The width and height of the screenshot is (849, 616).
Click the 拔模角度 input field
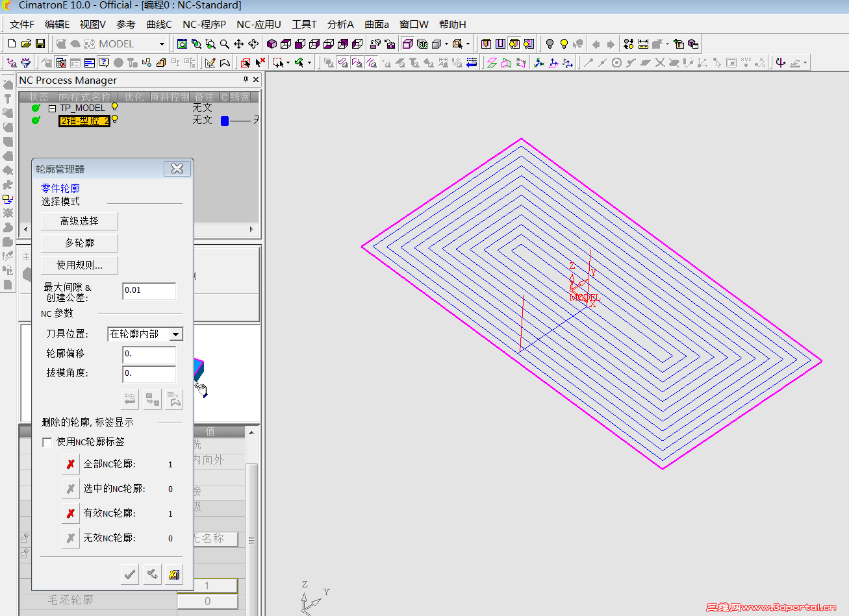[149, 374]
